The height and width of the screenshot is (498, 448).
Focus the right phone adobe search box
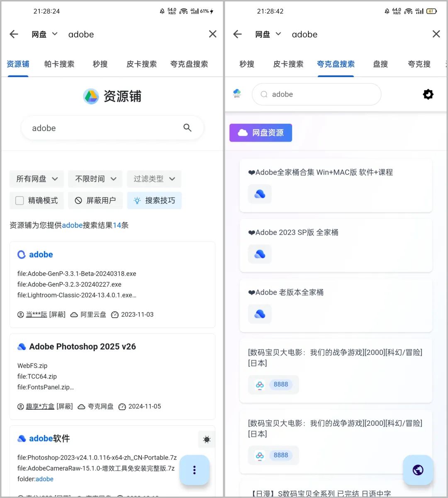pyautogui.click(x=317, y=94)
